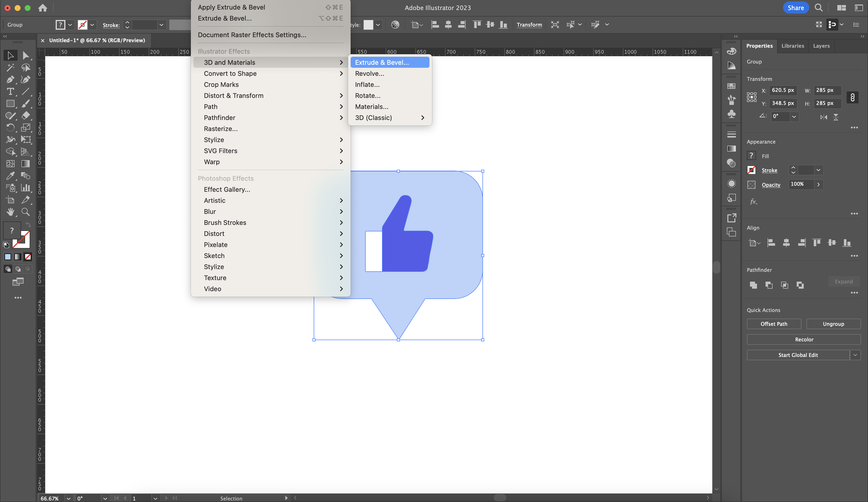Open the Transform link in control bar
This screenshot has height=502, width=868.
click(529, 25)
